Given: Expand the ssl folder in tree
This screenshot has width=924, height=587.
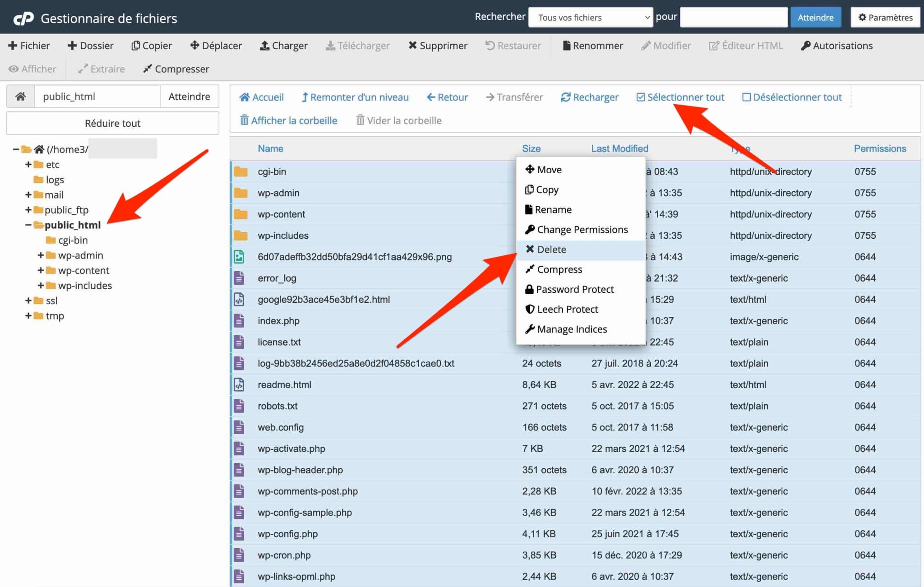Looking at the screenshot, I should tap(28, 300).
